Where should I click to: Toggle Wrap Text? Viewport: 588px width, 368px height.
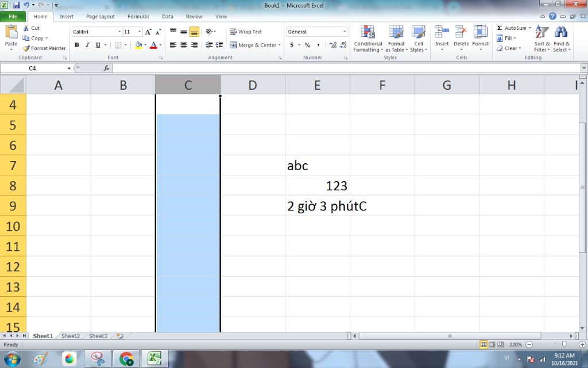[x=246, y=32]
